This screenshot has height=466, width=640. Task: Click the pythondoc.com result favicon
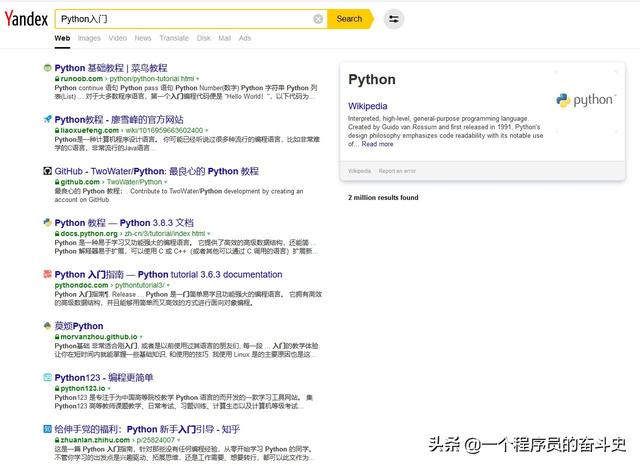pos(47,274)
